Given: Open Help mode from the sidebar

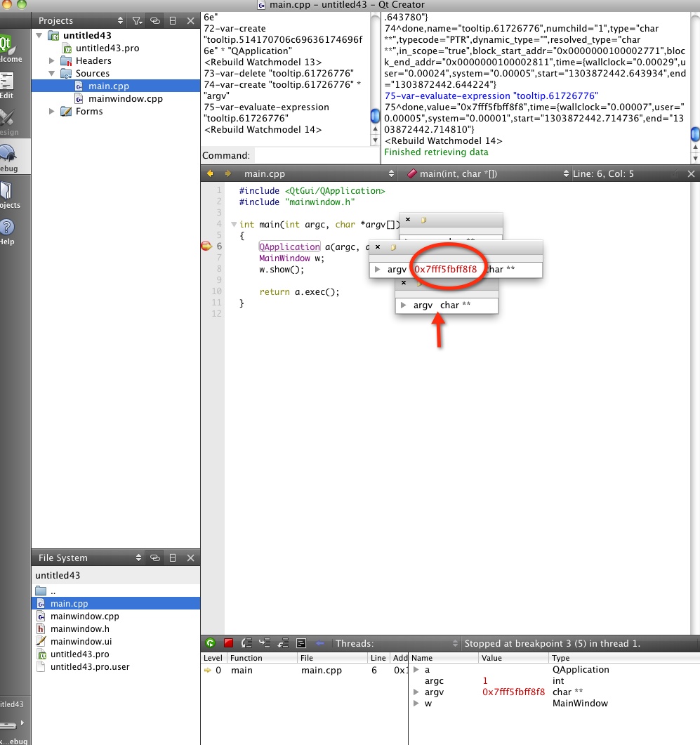Looking at the screenshot, I should 7,231.
